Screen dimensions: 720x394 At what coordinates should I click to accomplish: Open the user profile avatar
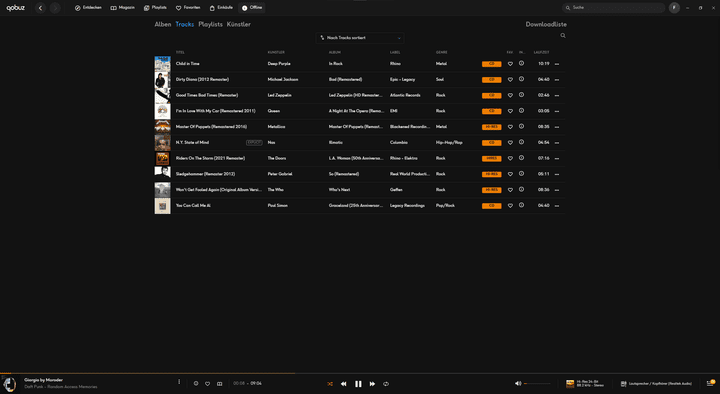[674, 8]
